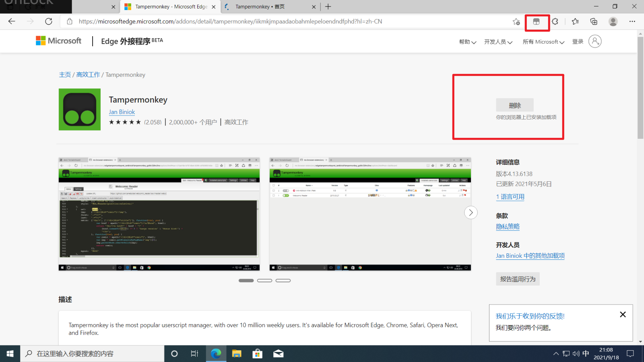Screen dimensions: 644x362
Task: Open Jan Biniok 中的其他加载项 link
Action: click(x=530, y=256)
